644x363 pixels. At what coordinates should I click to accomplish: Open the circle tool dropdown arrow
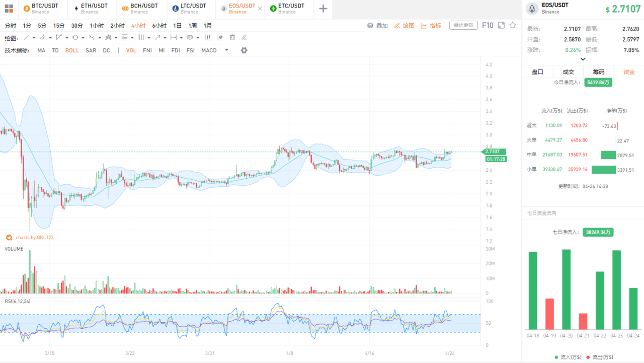[x=83, y=38]
